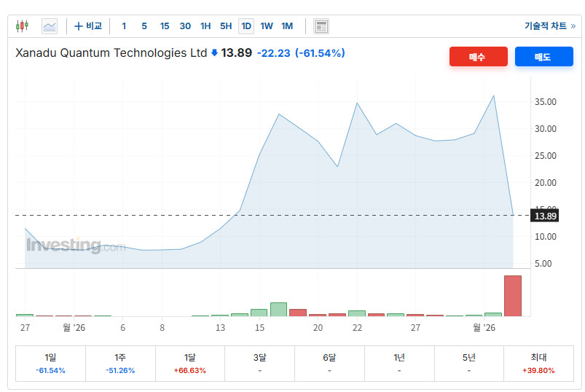Select the 1달 period cell
Viewport: 585px width, 392px height.
pyautogui.click(x=190, y=364)
